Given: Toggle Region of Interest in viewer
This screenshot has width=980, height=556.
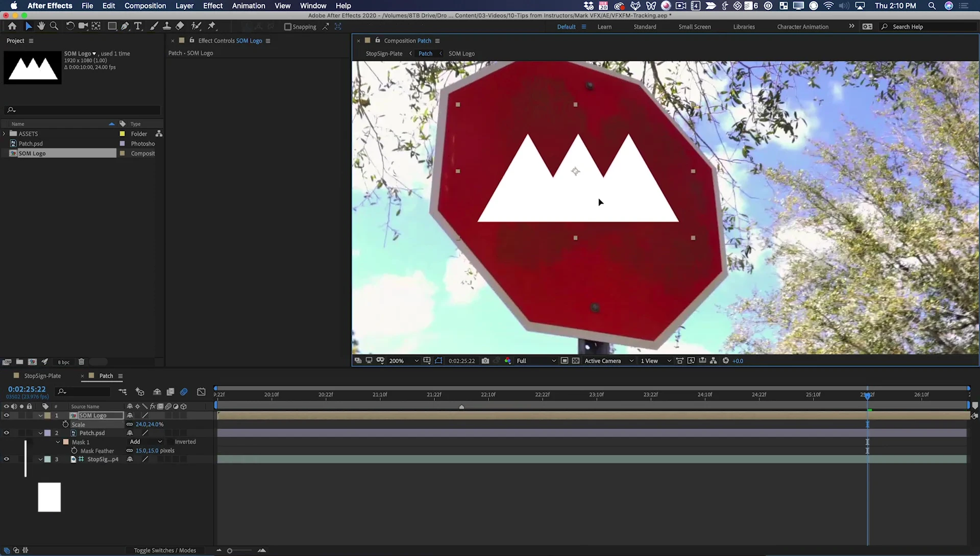Looking at the screenshot, I should (x=565, y=361).
